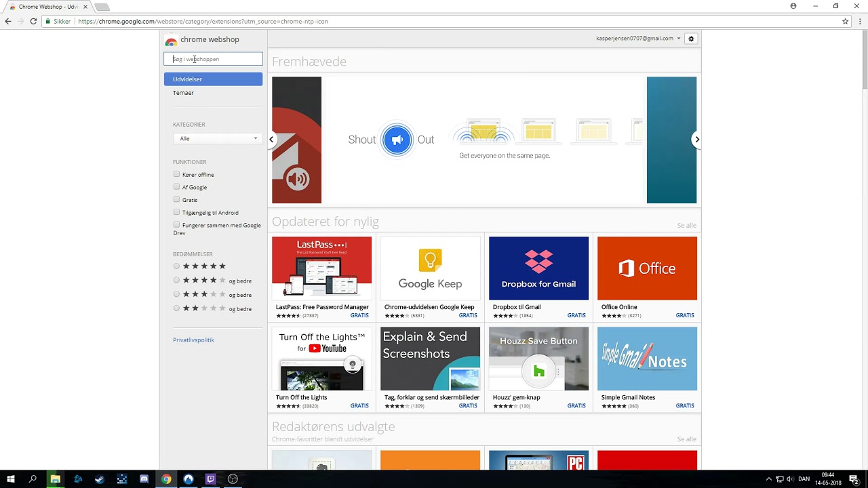Tick the 'Gratis' checkbox
This screenshot has height=488, width=868.
pos(176,199)
